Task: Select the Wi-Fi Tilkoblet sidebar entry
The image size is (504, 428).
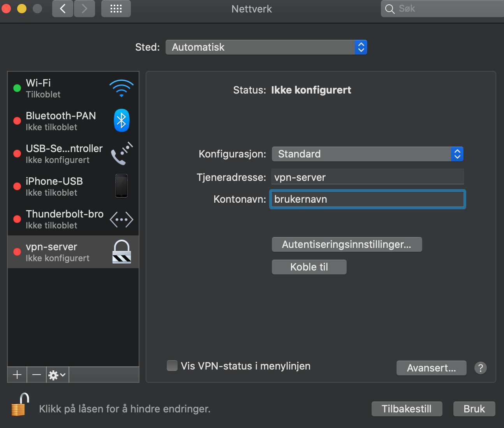Action: click(58, 88)
